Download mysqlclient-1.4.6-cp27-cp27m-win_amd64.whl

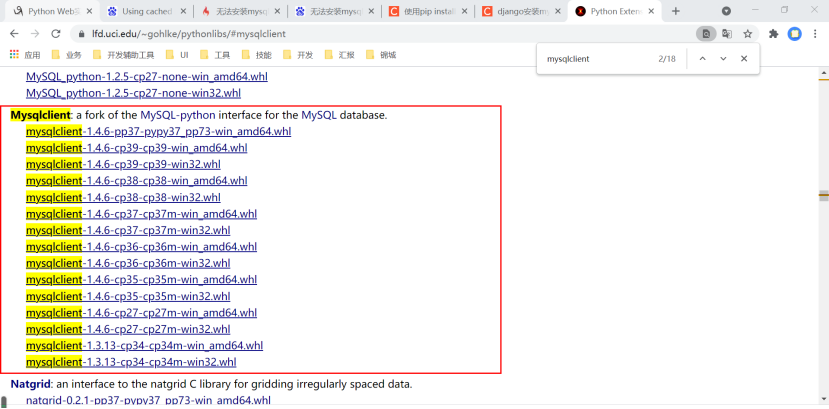point(141,312)
